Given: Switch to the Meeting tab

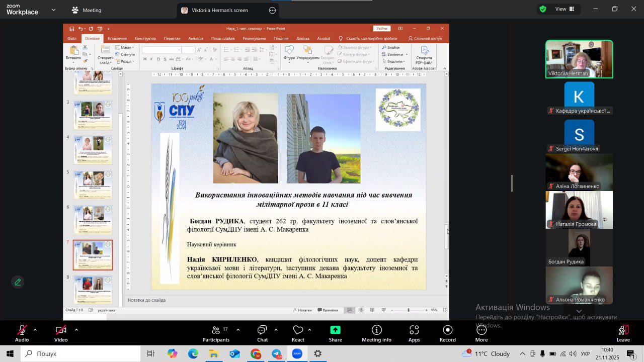Looking at the screenshot, I should pos(86,10).
